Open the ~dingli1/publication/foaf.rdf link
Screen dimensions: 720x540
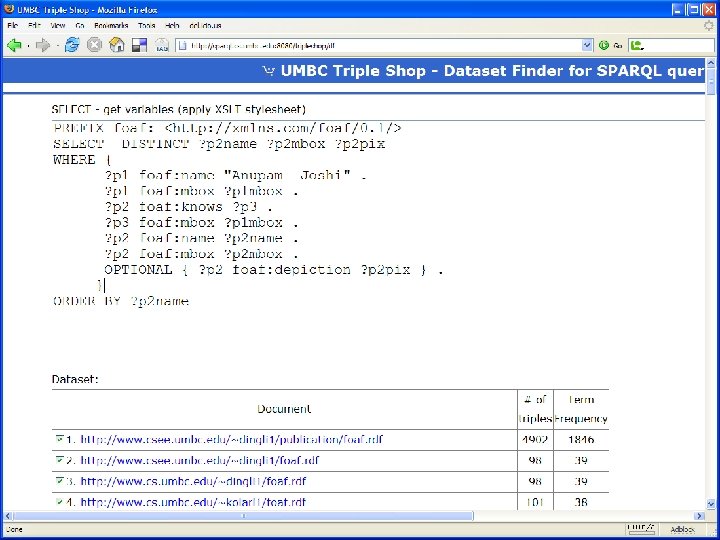[231, 439]
